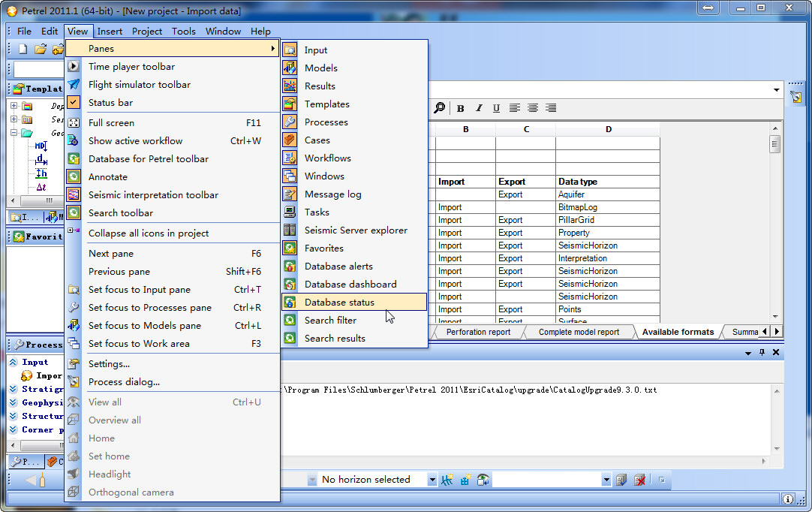Align text center in the spreadsheet
This screenshot has height=512, width=812.
(x=532, y=108)
